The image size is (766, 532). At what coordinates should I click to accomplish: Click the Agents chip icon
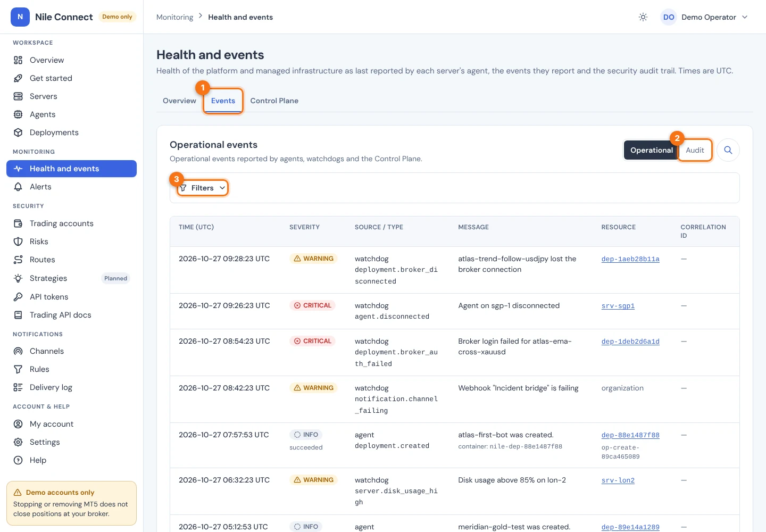pyautogui.click(x=18, y=114)
